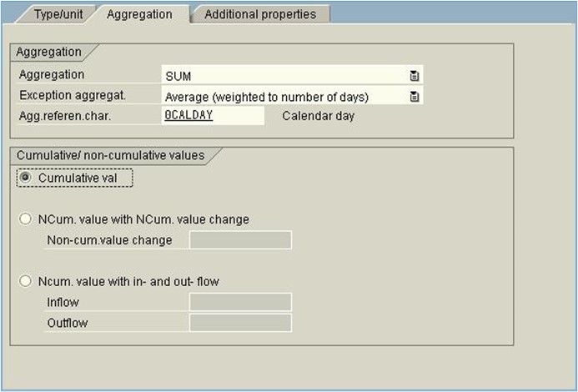Click the Cumulative/ non-cumulative values group header

click(x=110, y=155)
